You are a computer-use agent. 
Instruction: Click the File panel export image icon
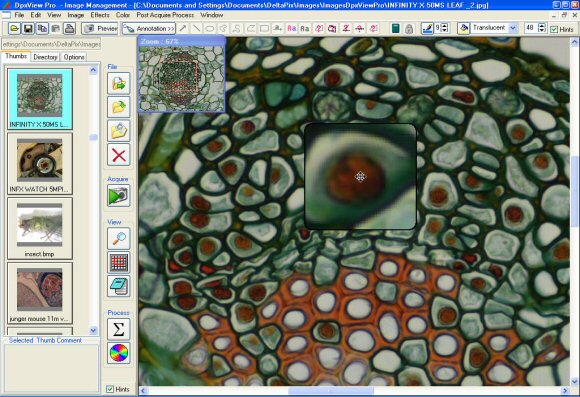[x=119, y=83]
